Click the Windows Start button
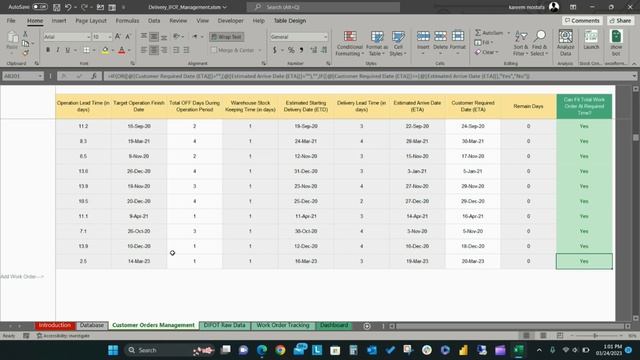 113,350
